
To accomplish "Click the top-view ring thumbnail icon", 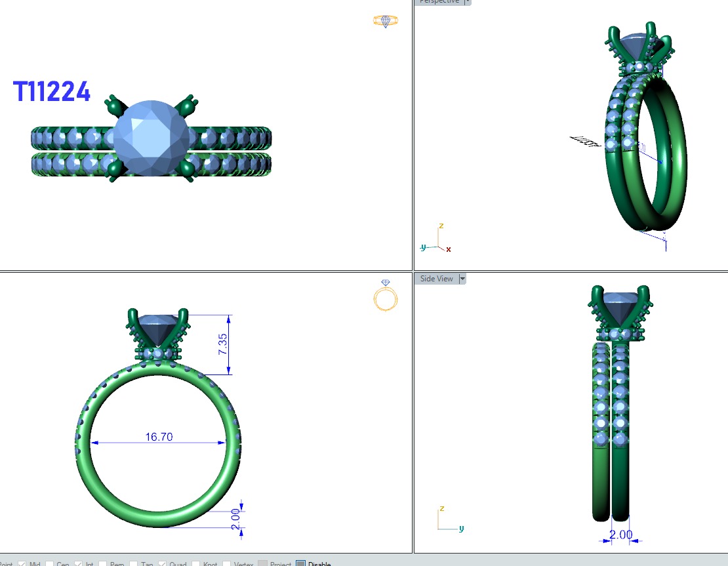I will click(x=385, y=21).
